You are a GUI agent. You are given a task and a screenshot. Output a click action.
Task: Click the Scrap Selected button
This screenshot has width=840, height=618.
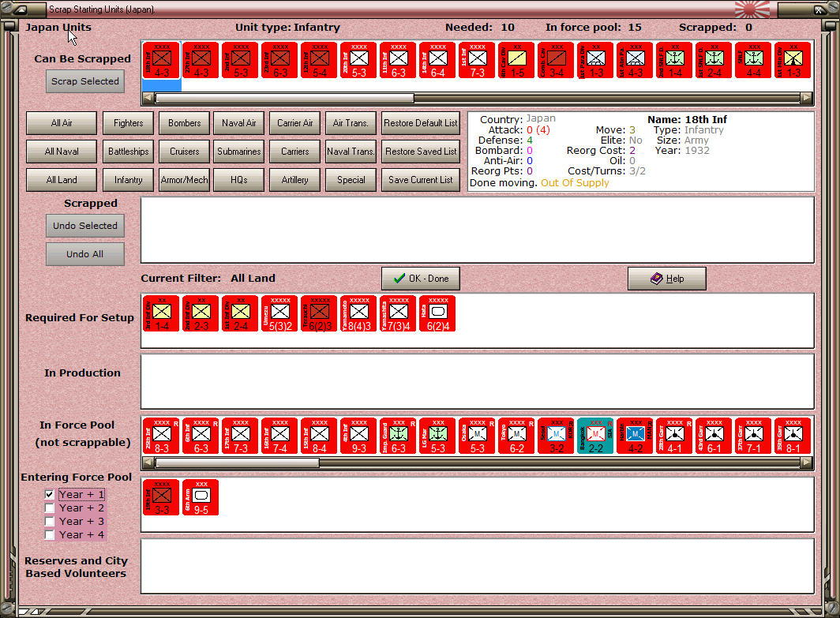pos(85,81)
